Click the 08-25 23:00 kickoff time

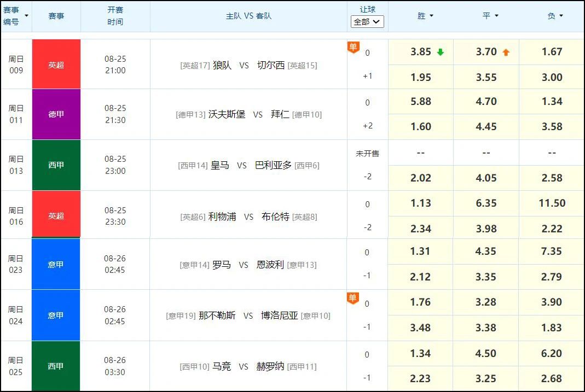tap(115, 165)
